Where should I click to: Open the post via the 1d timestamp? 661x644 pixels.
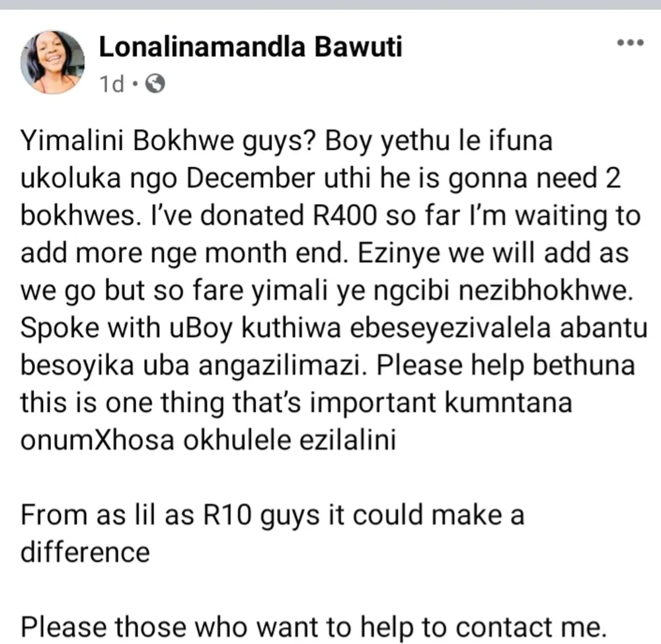112,84
